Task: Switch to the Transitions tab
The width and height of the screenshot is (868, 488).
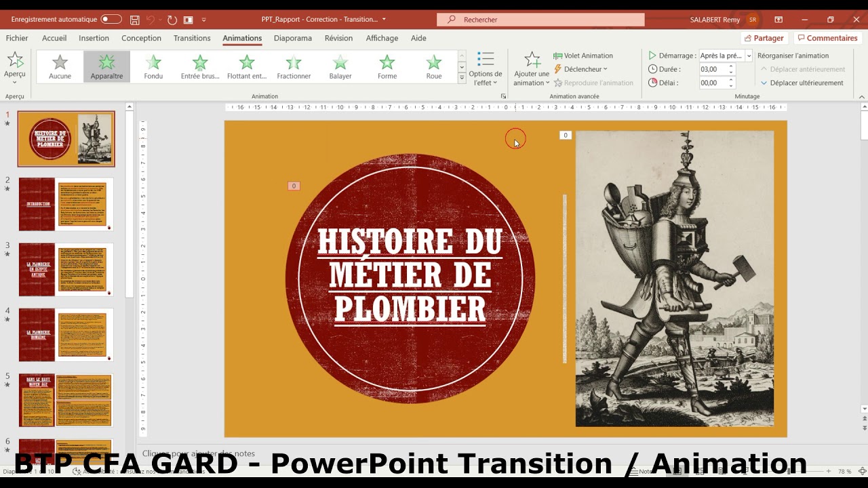Action: click(192, 38)
